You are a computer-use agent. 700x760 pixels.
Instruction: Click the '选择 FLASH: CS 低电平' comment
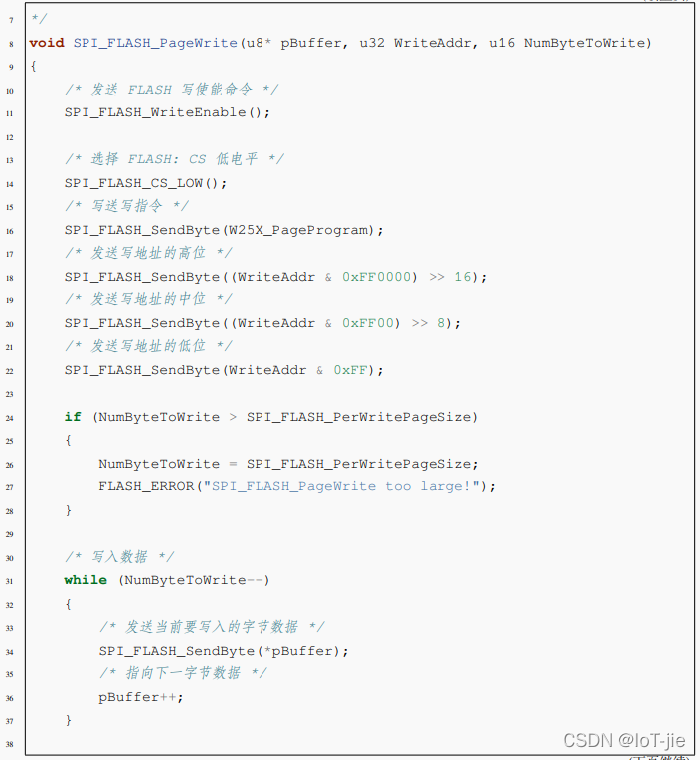click(175, 159)
